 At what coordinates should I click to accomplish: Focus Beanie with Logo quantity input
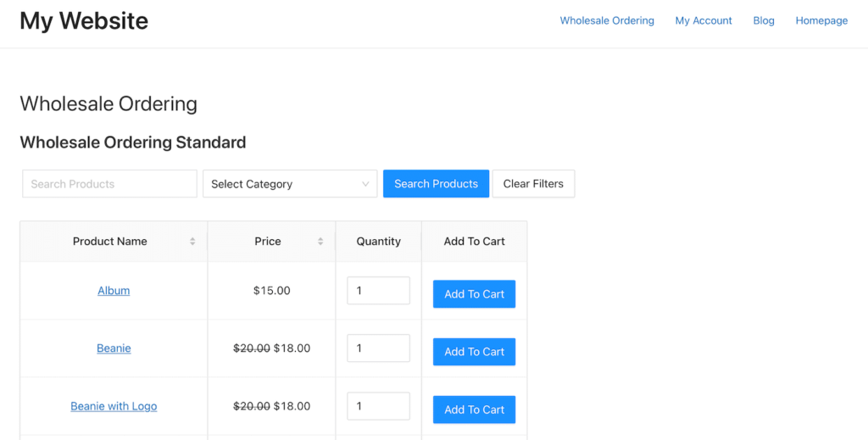click(x=378, y=406)
